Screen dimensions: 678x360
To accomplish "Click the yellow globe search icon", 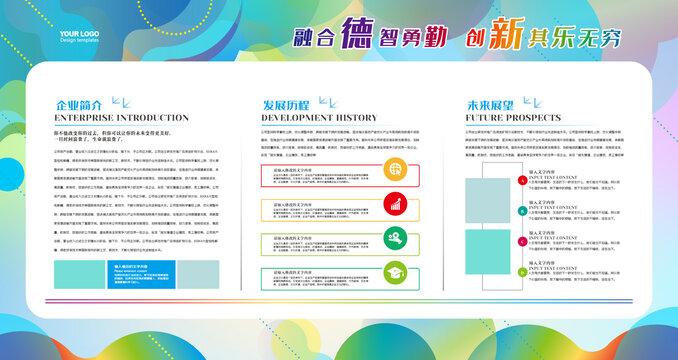I will click(x=395, y=169).
